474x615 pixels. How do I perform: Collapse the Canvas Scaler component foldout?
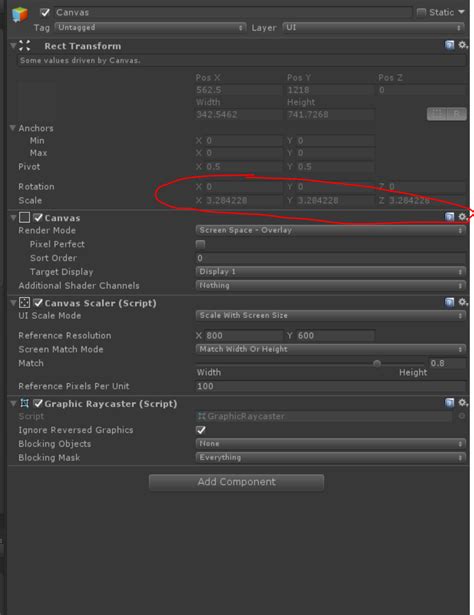pyautogui.click(x=14, y=302)
